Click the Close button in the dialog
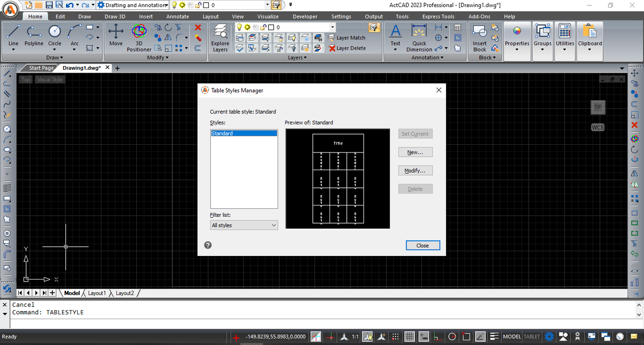The height and width of the screenshot is (345, 644). (x=422, y=245)
